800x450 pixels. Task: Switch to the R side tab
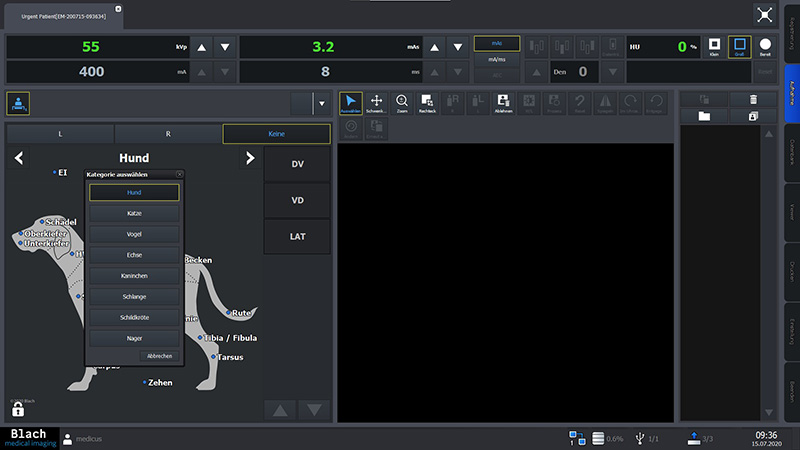coord(168,133)
